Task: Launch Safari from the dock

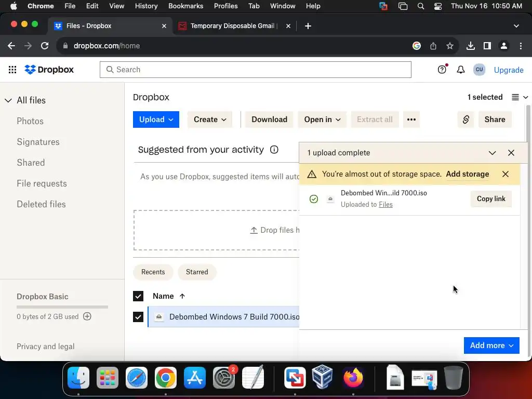Action: tap(137, 378)
